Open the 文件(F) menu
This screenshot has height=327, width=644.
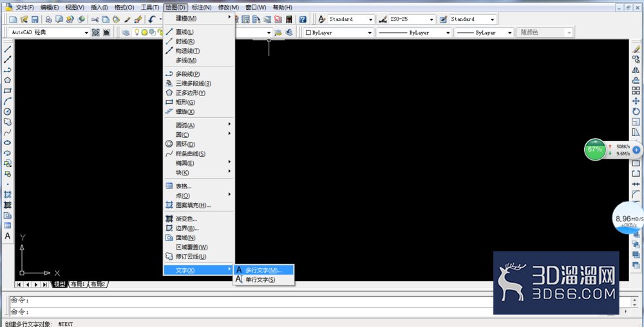click(x=24, y=7)
